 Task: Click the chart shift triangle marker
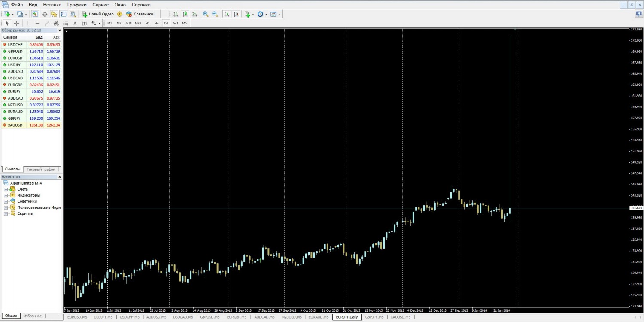(515, 30)
